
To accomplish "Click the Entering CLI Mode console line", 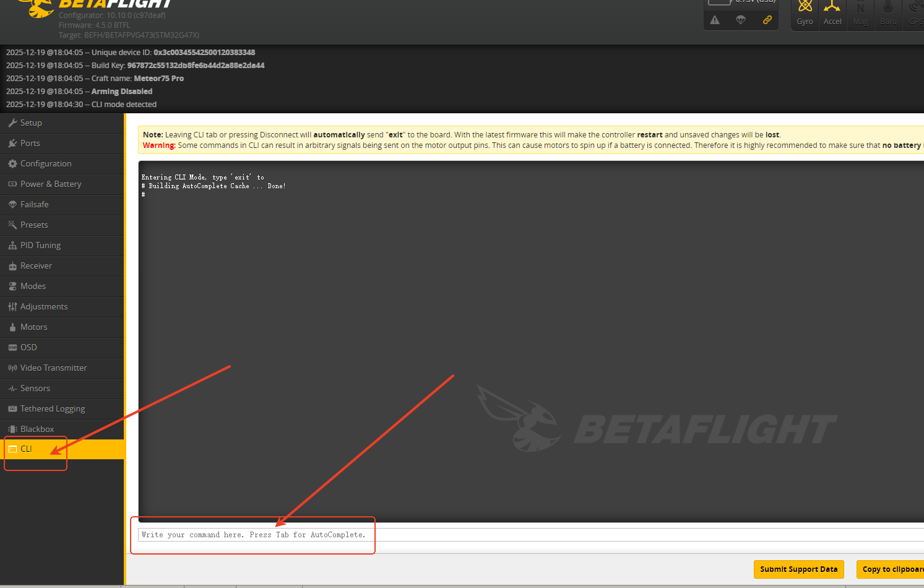I will (202, 177).
